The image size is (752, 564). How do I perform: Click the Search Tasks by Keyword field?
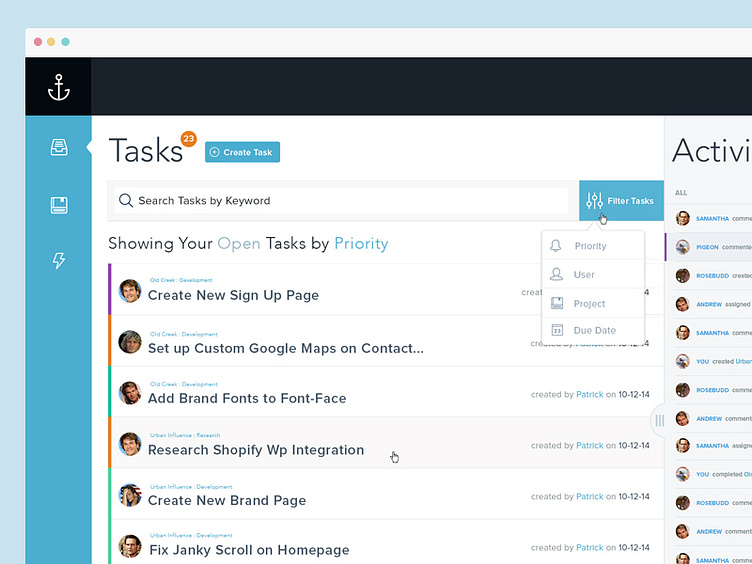coord(341,200)
